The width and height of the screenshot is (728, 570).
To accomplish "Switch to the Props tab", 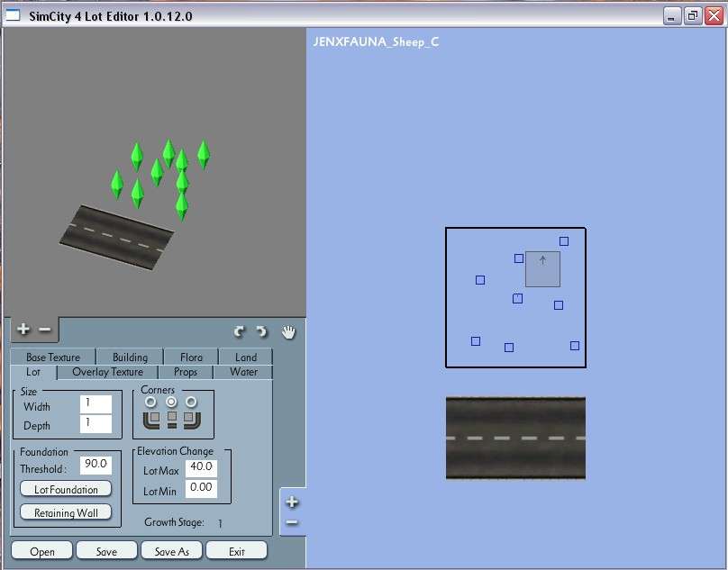I will [186, 372].
